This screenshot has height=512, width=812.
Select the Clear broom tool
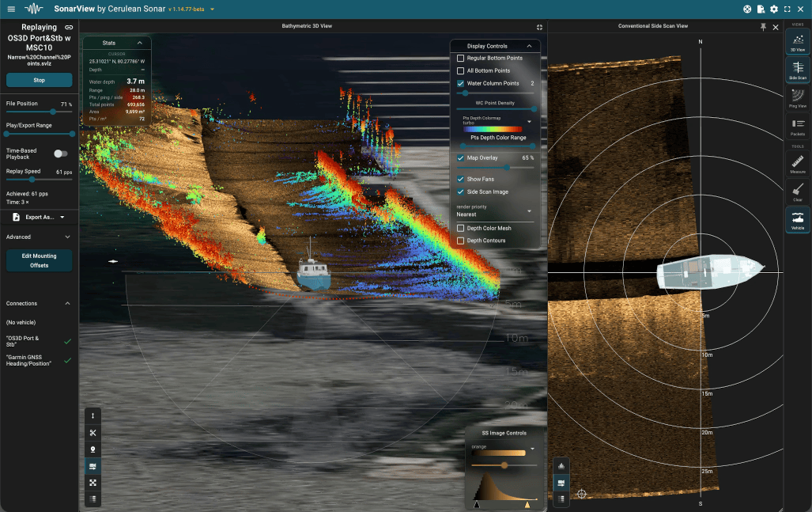[x=798, y=192]
